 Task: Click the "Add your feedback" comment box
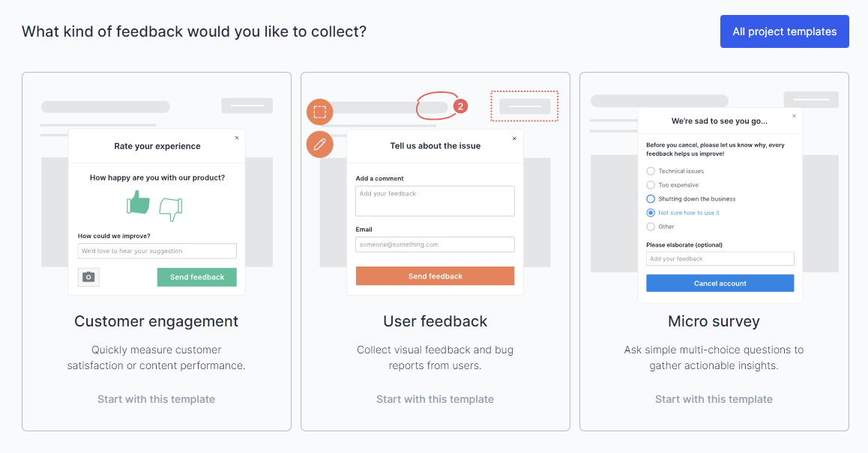pyautogui.click(x=435, y=200)
